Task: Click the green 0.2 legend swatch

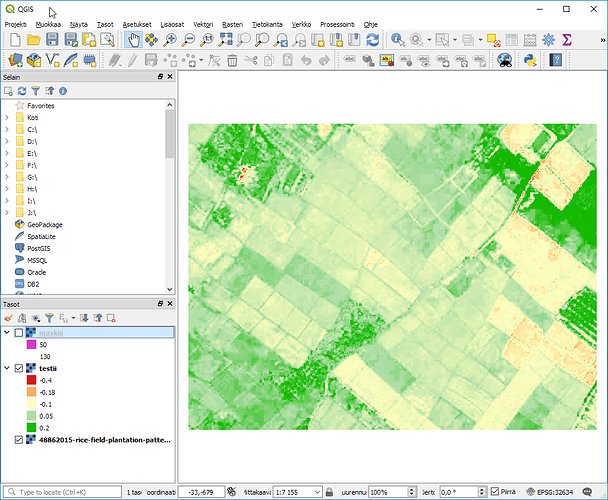Action: [31, 428]
